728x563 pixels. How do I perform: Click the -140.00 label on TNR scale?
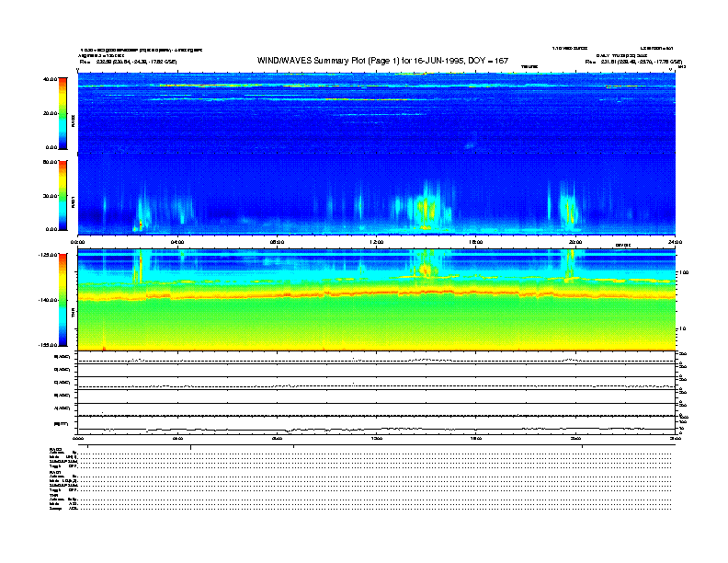pyautogui.click(x=48, y=300)
